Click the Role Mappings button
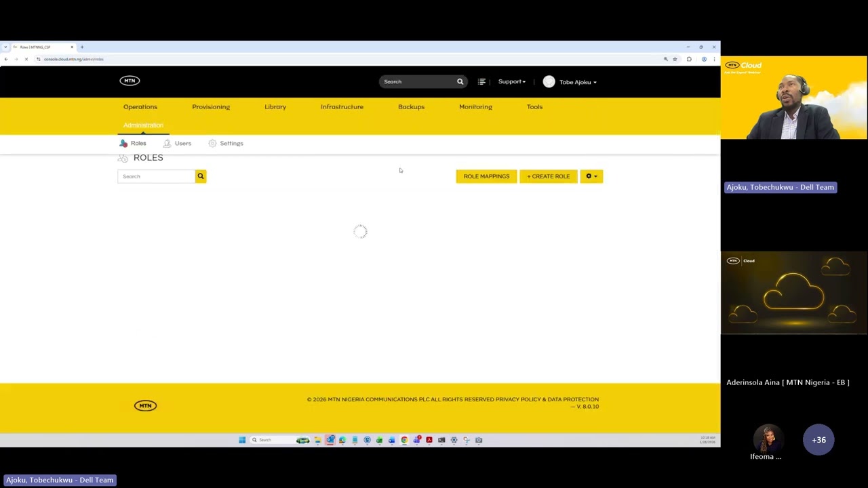The width and height of the screenshot is (868, 488). [x=486, y=176]
